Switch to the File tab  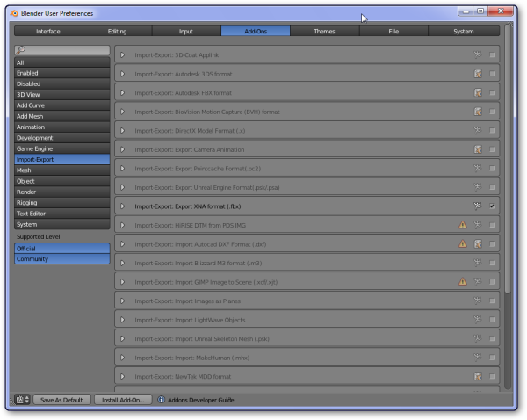[x=393, y=31]
